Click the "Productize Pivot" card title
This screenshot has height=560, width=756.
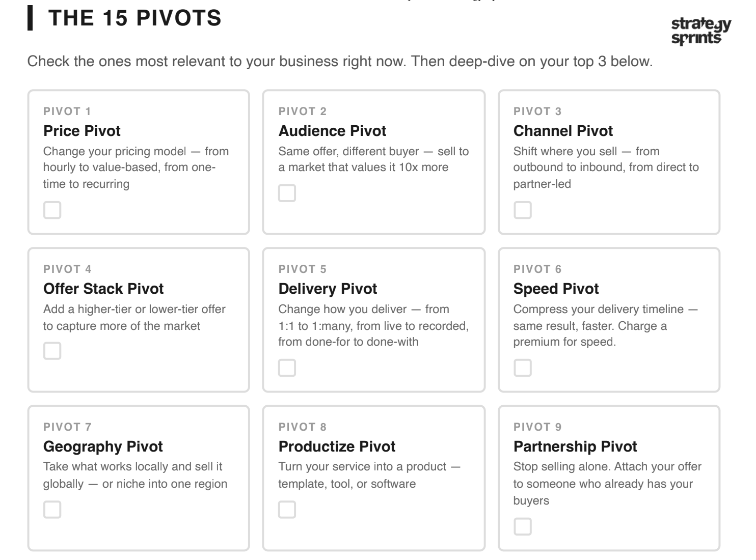click(337, 446)
